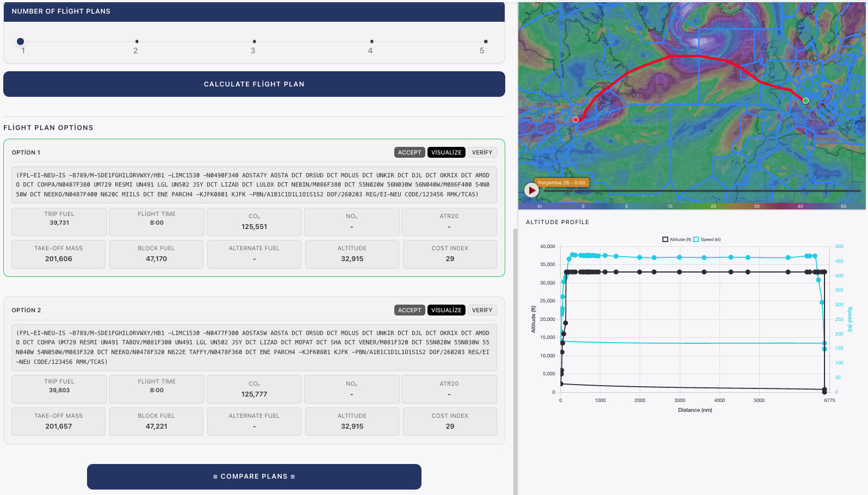Select 4 on the flight plans slider
The height and width of the screenshot is (495, 868).
click(x=371, y=41)
